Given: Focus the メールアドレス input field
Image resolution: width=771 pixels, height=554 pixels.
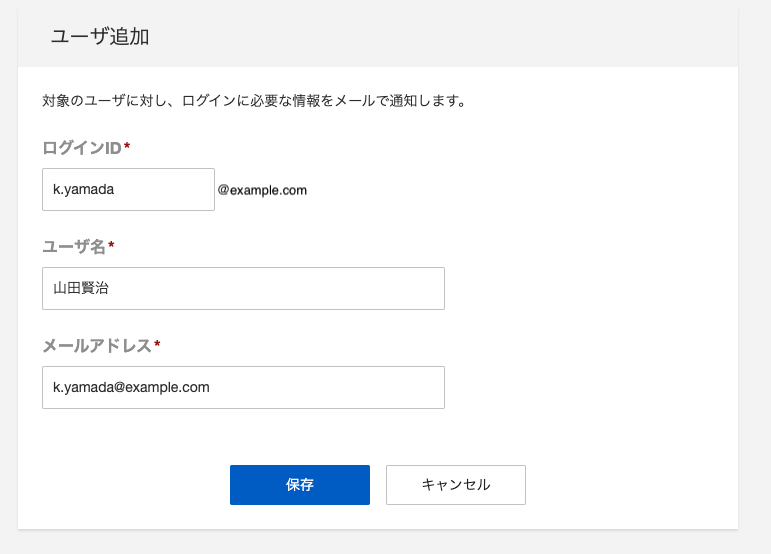Looking at the screenshot, I should coord(243,387).
